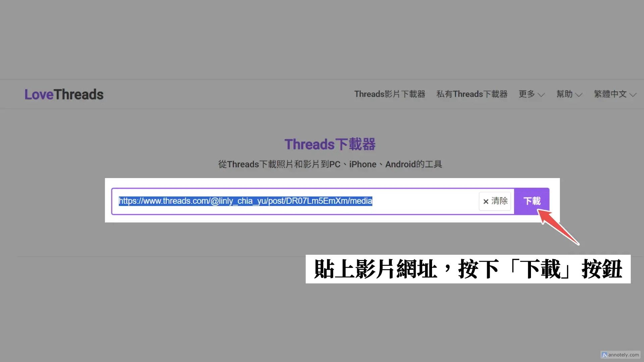
Task: Click the subtitle mentioning PC, iPhone, Android
Action: coord(330,165)
